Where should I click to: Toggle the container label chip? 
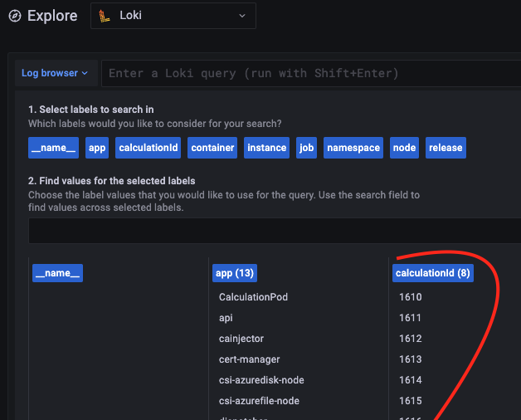coord(212,148)
